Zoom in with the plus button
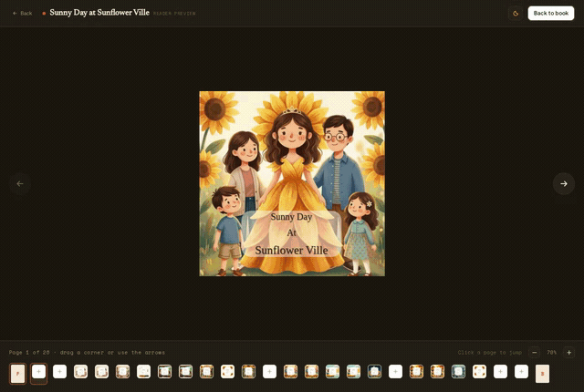This screenshot has height=392, width=584. point(568,353)
